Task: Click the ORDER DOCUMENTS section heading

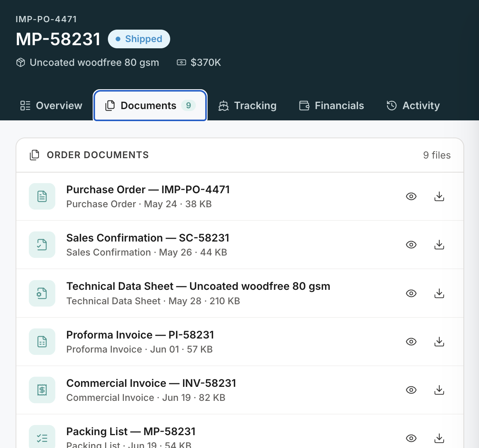Action: (x=98, y=155)
